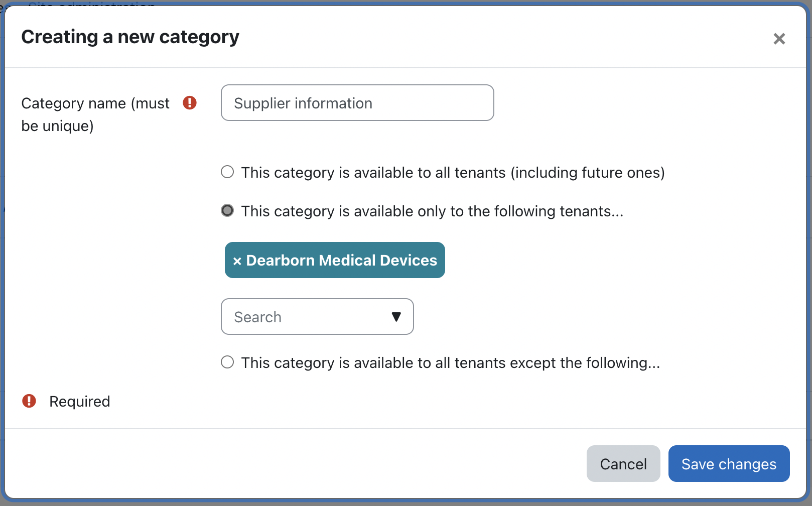Click the "Creating a new category" dialog title
The height and width of the screenshot is (506, 812).
coord(130,37)
